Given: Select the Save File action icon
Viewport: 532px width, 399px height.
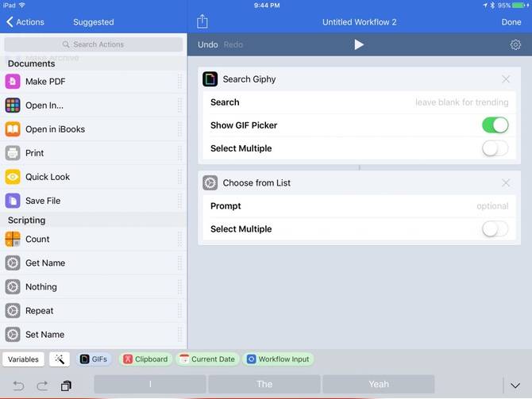Looking at the screenshot, I should [x=13, y=201].
